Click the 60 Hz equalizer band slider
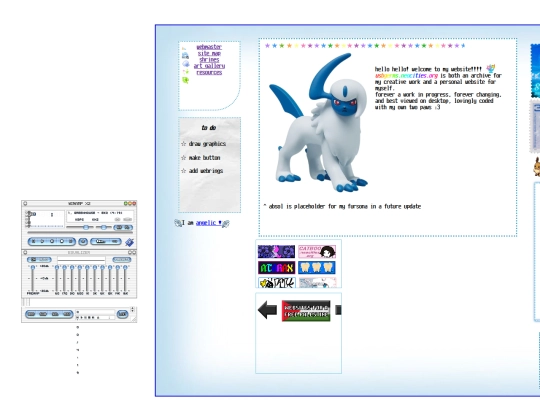 click(57, 278)
